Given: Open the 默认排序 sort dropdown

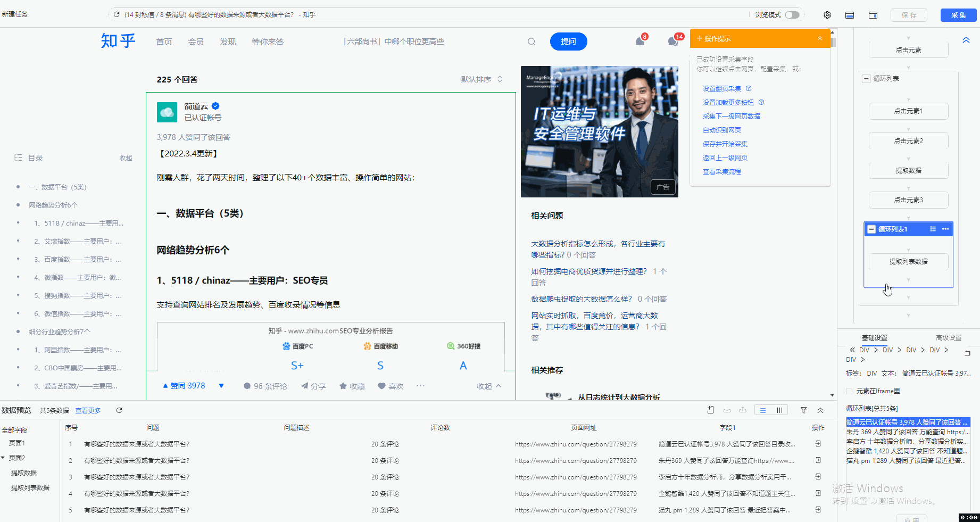Looking at the screenshot, I should coord(481,79).
